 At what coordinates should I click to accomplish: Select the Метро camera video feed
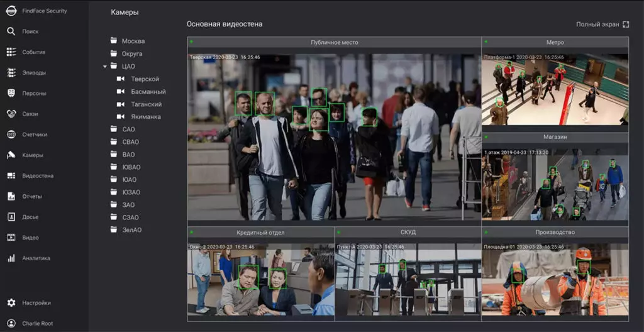click(555, 88)
